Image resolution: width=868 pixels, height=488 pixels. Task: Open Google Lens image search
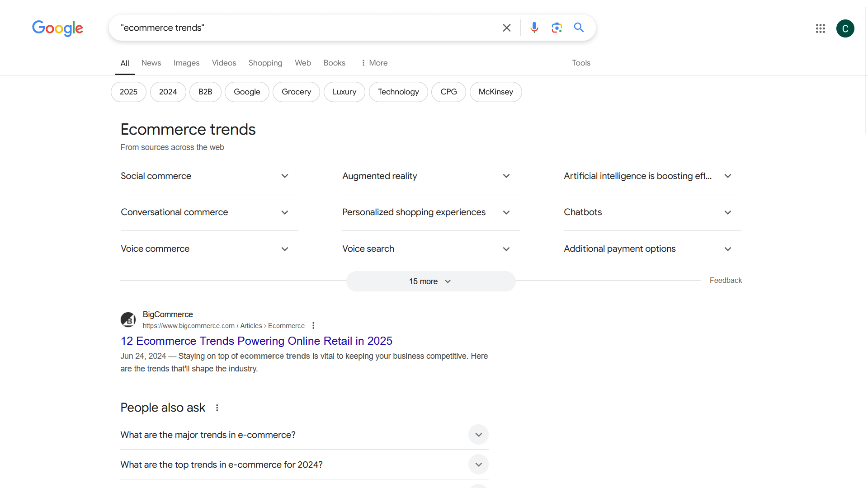point(557,28)
